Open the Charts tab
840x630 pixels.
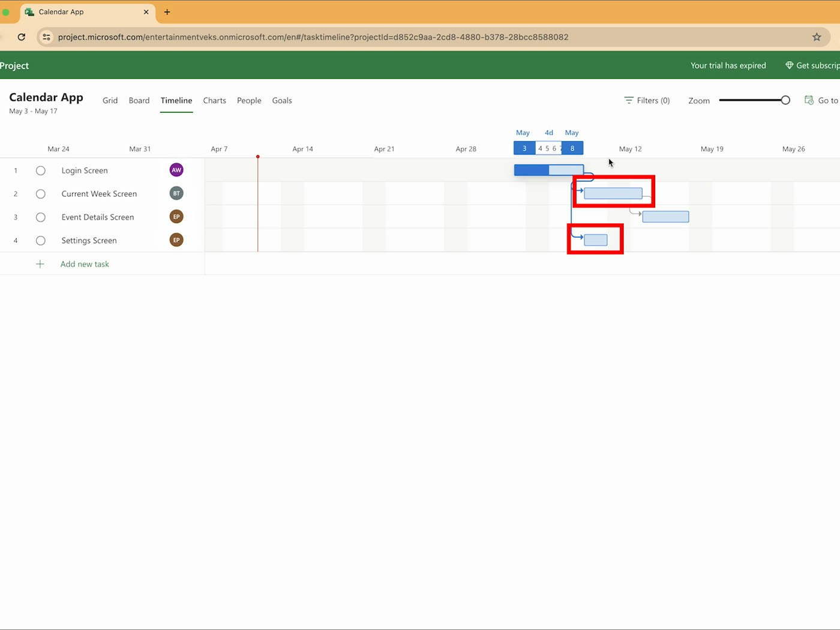[214, 100]
